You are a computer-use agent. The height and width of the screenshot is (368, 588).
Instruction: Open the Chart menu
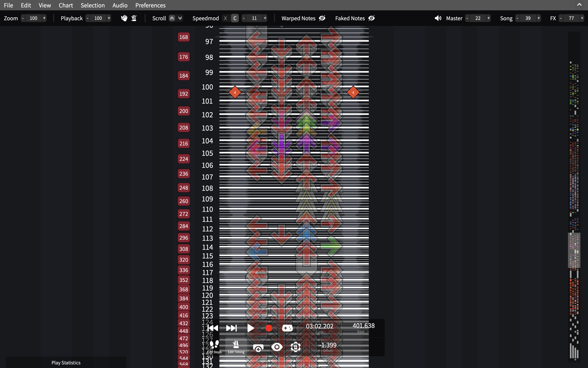(x=66, y=5)
